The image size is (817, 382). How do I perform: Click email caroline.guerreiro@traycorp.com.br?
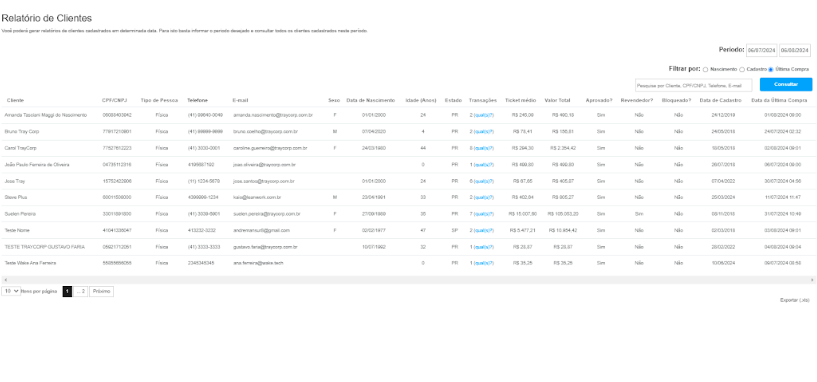click(x=270, y=148)
